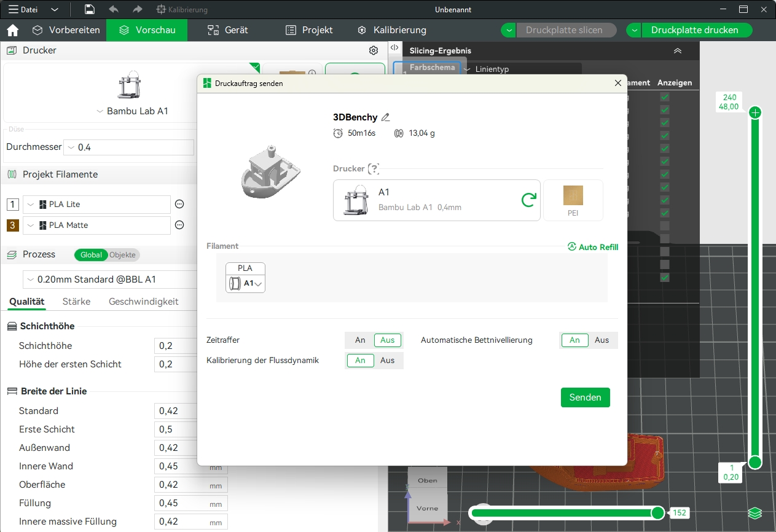Set Zeitraffer to Aus
This screenshot has width=776, height=532.
pyautogui.click(x=388, y=340)
